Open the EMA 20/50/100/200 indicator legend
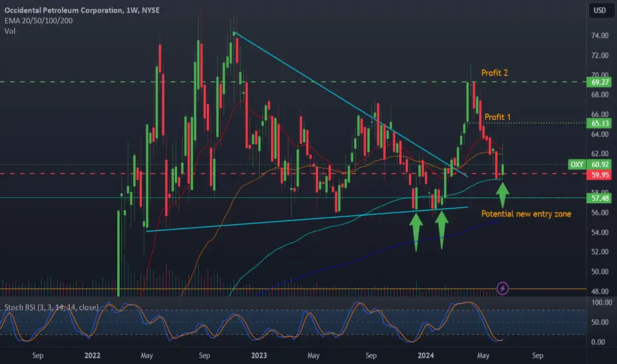The image size is (617, 364). pos(38,21)
